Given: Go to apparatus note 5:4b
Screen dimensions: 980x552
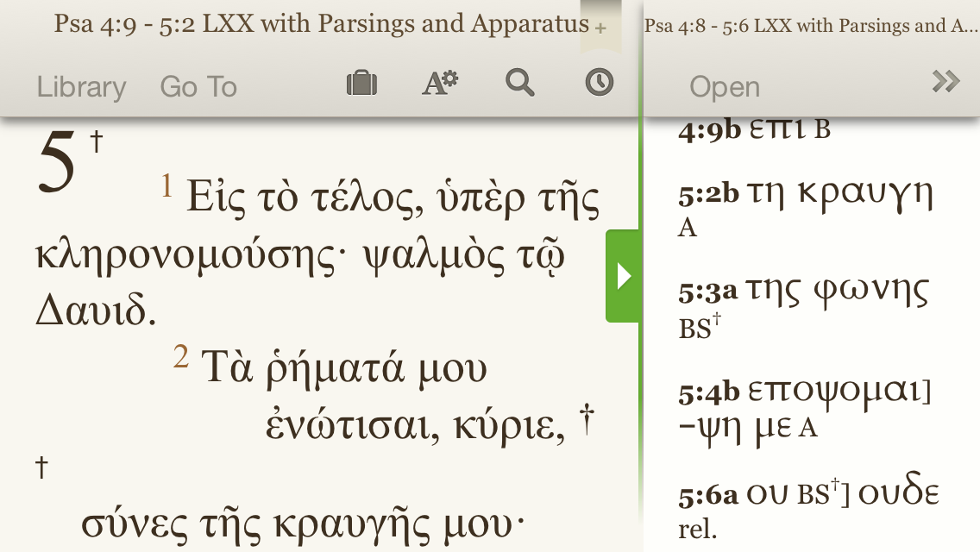Looking at the screenshot, I should tap(709, 393).
